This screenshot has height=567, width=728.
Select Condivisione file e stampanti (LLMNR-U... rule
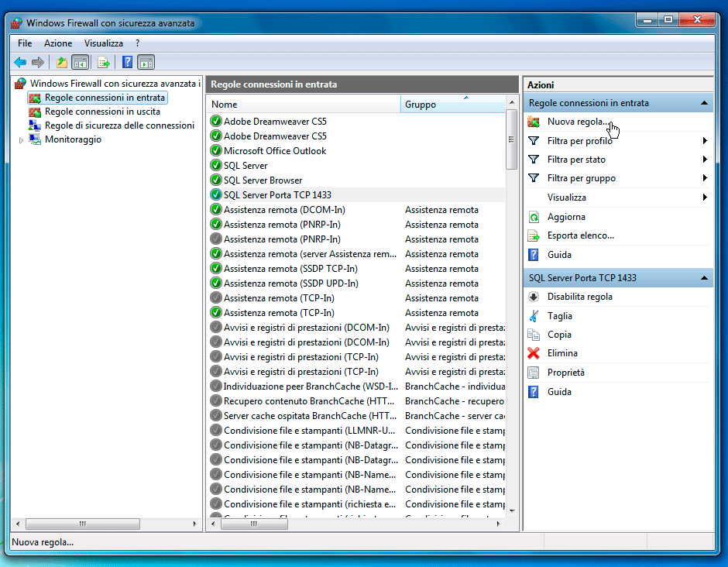tap(309, 431)
